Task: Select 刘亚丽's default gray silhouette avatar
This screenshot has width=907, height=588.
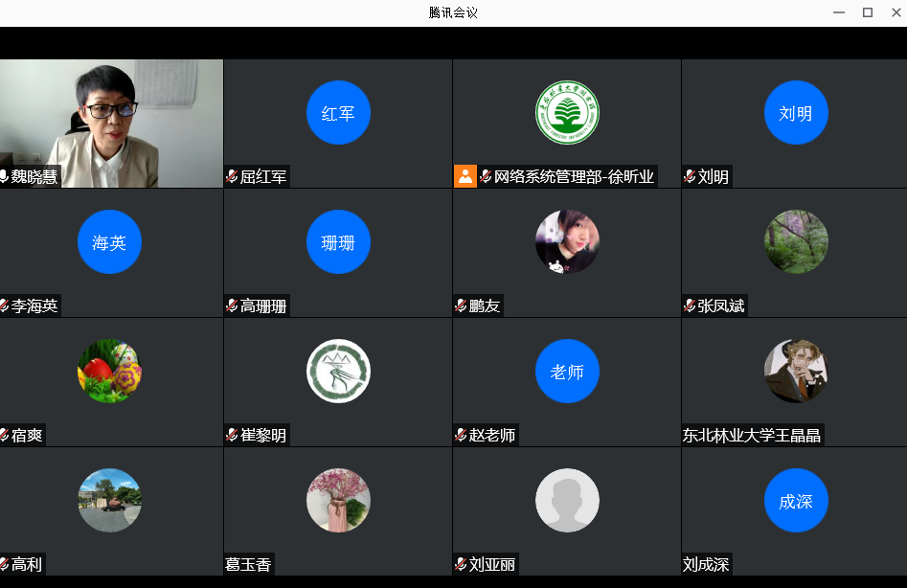Action: (567, 500)
